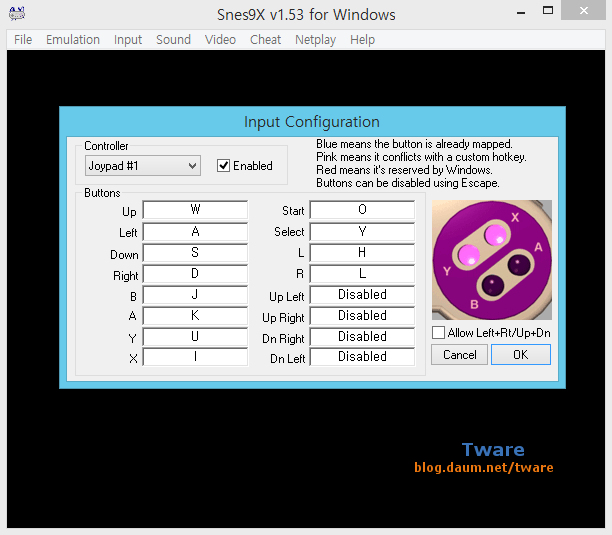
Task: Click the A button on controller image
Action: tap(519, 265)
